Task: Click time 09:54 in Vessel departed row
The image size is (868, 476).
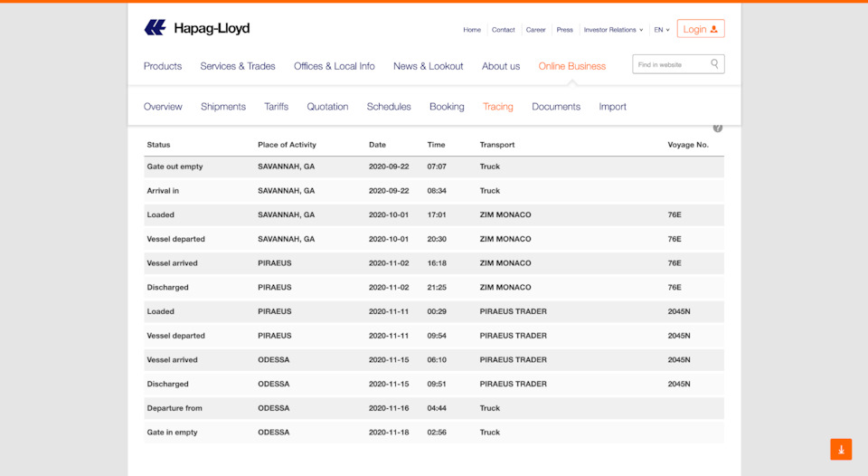Action: (x=436, y=336)
